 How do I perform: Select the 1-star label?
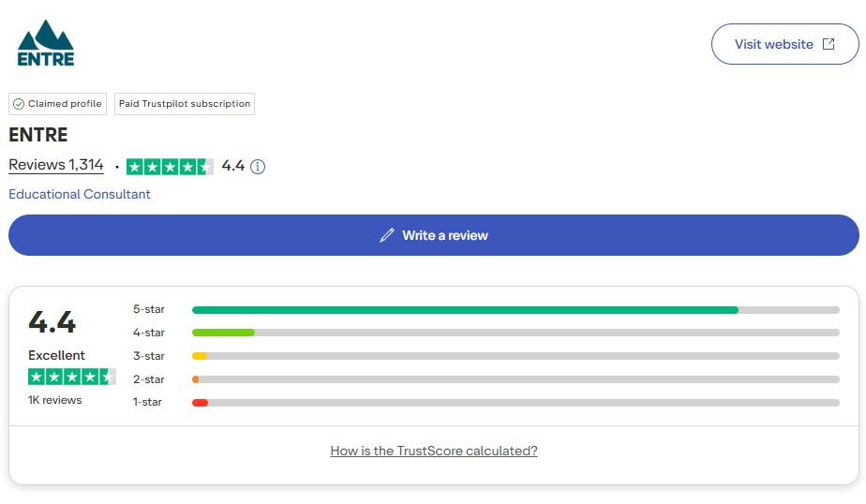(x=147, y=403)
